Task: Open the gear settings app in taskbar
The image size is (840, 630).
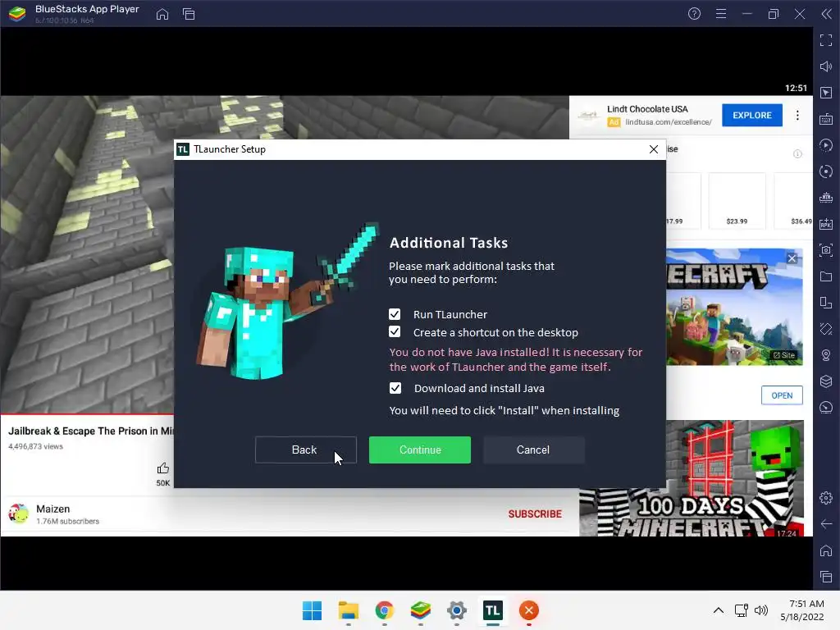Action: click(456, 610)
